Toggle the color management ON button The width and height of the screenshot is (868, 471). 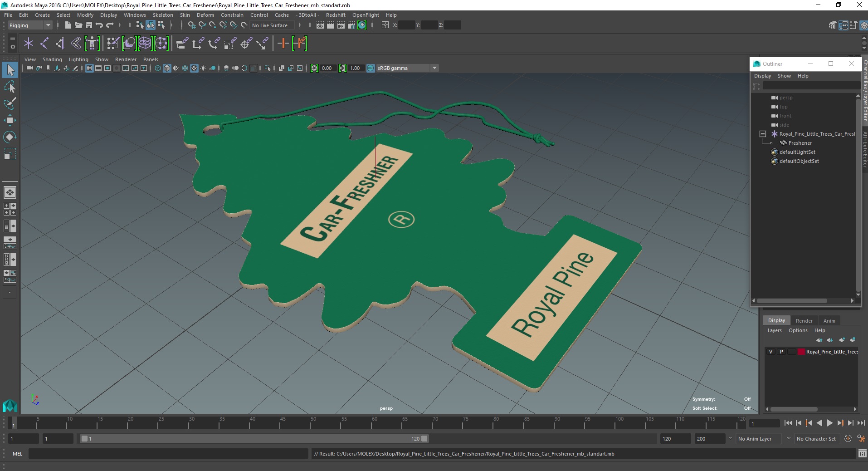point(371,68)
